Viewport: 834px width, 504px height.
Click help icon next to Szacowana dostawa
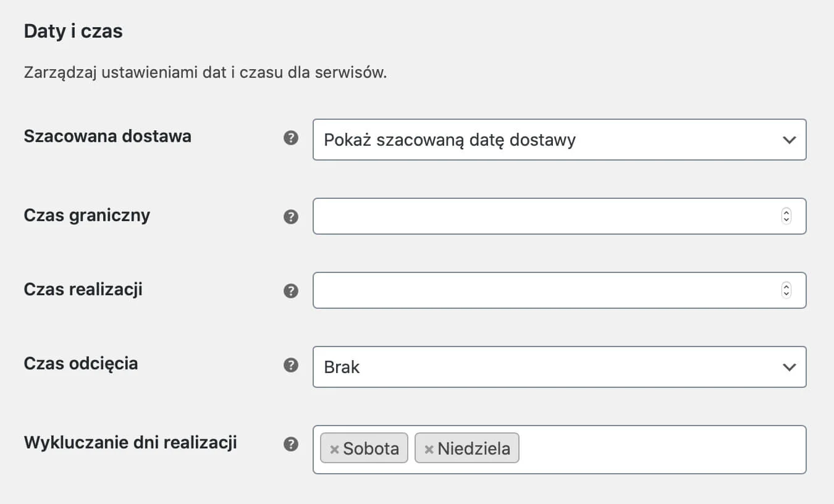[291, 138]
